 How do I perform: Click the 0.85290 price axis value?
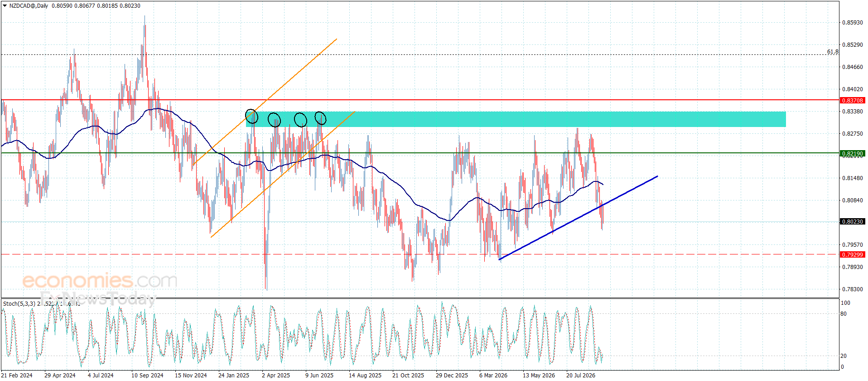852,44
